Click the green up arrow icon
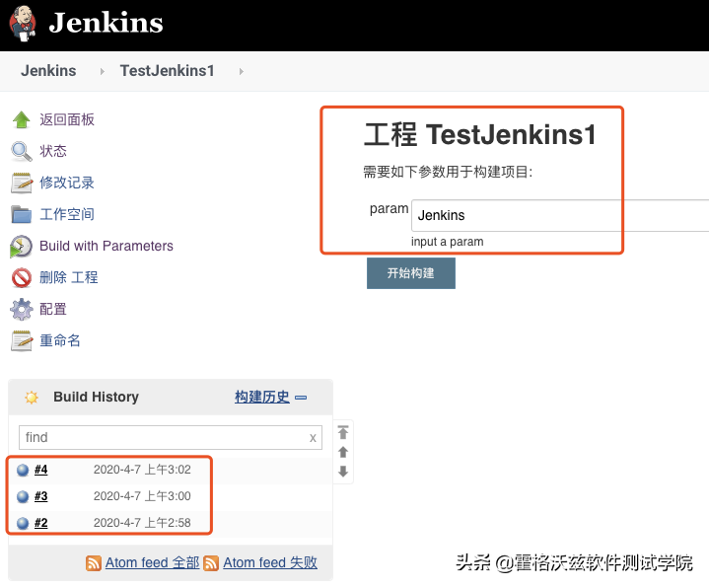The height and width of the screenshot is (588, 709). 22,119
